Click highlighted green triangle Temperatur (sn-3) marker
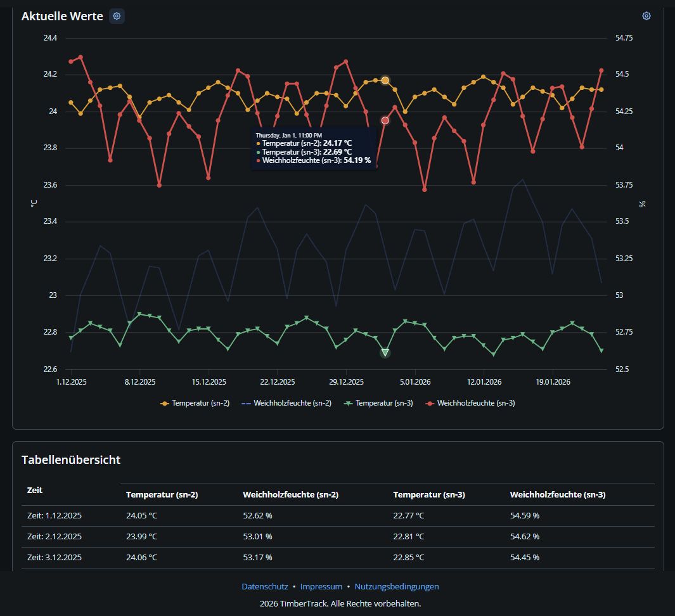Screen dimensions: 675x616 [x=385, y=352]
